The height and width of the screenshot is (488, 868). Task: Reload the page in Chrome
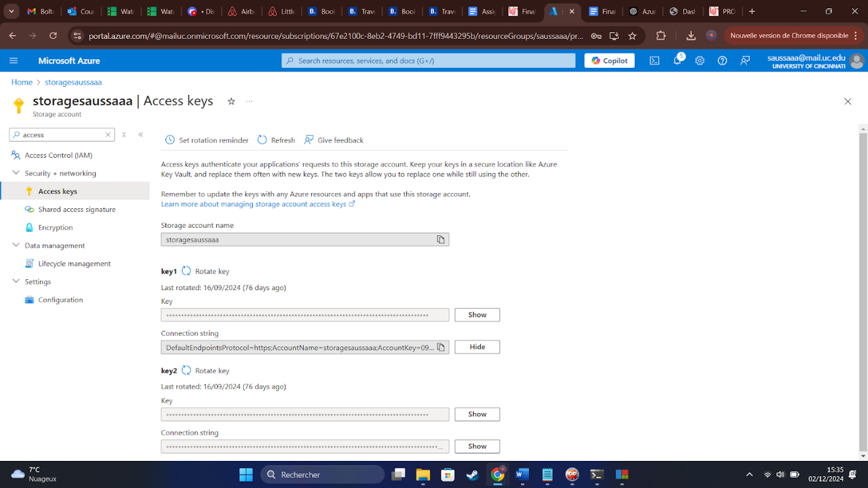tap(53, 36)
